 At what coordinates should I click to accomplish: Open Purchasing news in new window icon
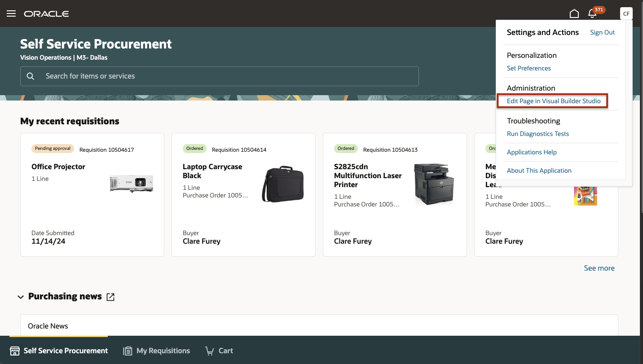click(110, 297)
